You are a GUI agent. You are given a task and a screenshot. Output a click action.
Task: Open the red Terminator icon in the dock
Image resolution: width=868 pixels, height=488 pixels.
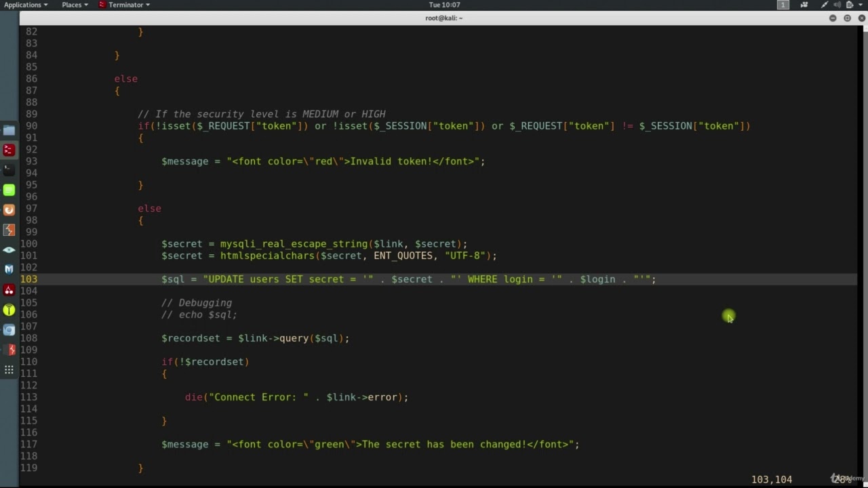[x=9, y=150]
